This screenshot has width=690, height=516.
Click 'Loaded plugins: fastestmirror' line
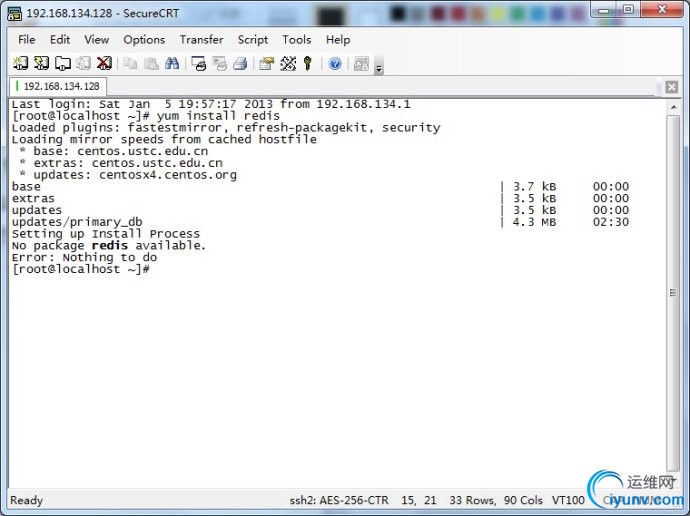(226, 128)
